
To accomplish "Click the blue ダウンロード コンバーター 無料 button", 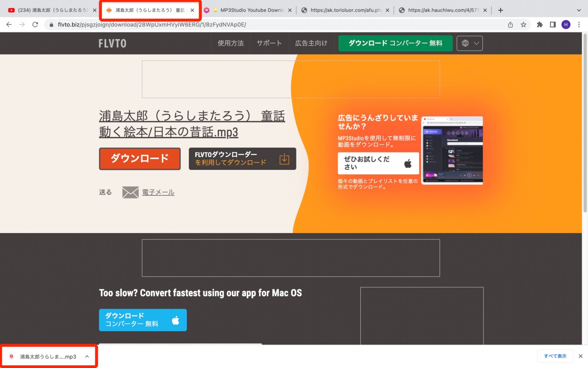I will coord(143,320).
